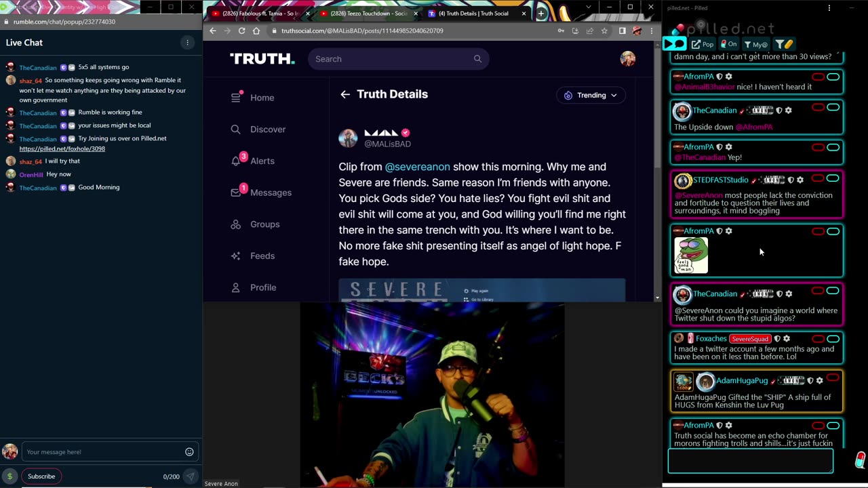
Task: Open the Pepe 'feels good man' image
Action: point(691,256)
